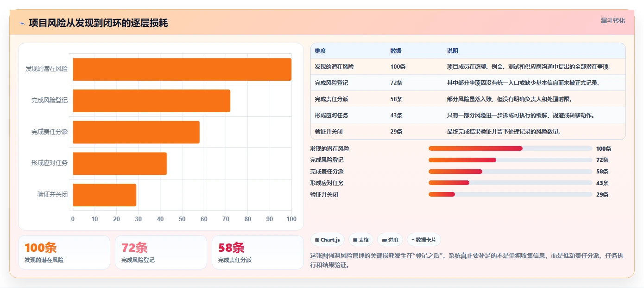Click the 完成风险登记 progress bar
The height and width of the screenshot is (288, 644).
coord(511,160)
